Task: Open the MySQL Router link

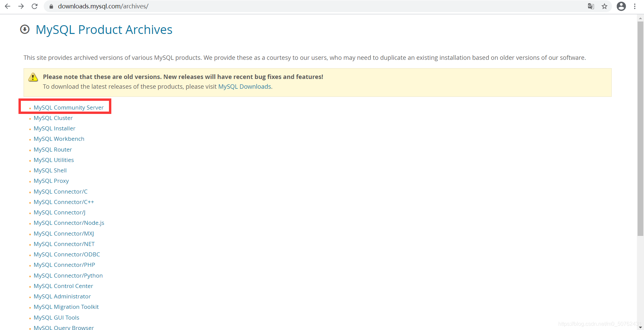Action: tap(53, 150)
